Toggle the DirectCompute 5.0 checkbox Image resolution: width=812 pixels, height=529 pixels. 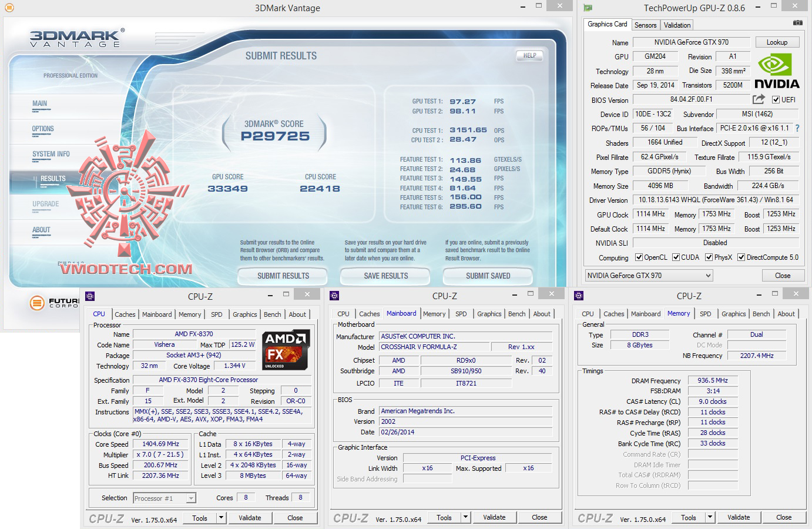point(741,257)
